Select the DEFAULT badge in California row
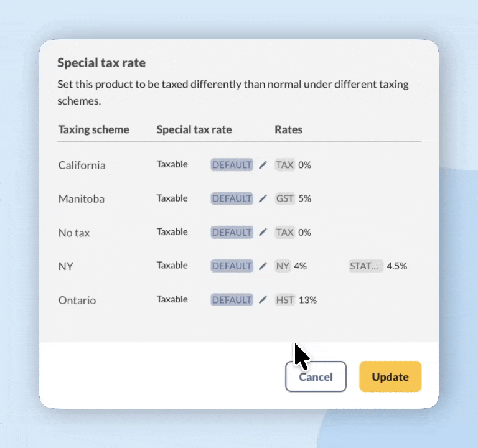Screen dimensions: 478x448 (x=232, y=165)
